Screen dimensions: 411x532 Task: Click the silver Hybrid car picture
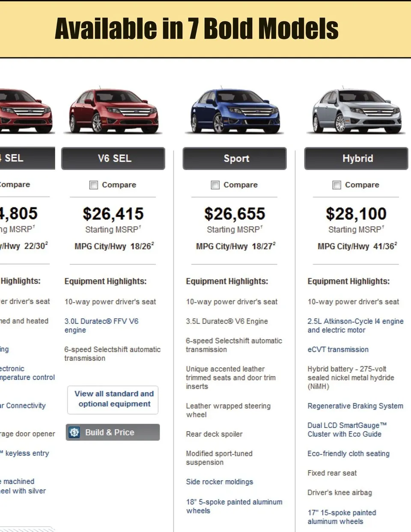point(356,111)
